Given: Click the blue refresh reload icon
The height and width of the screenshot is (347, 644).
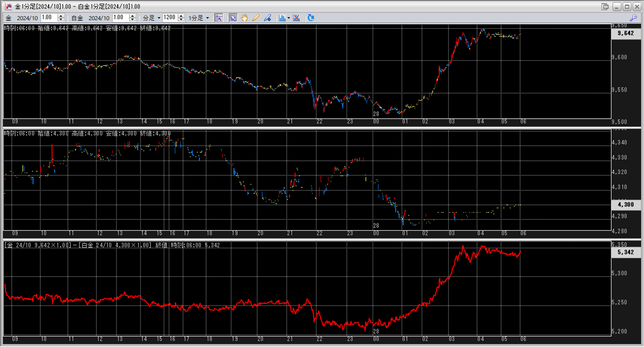Looking at the screenshot, I should click(x=311, y=18).
